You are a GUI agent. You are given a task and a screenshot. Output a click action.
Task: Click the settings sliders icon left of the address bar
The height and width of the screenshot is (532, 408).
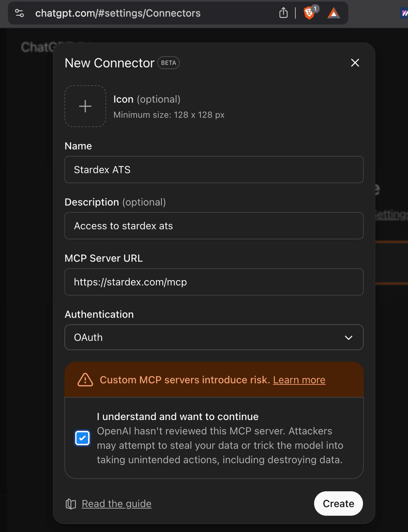point(19,13)
